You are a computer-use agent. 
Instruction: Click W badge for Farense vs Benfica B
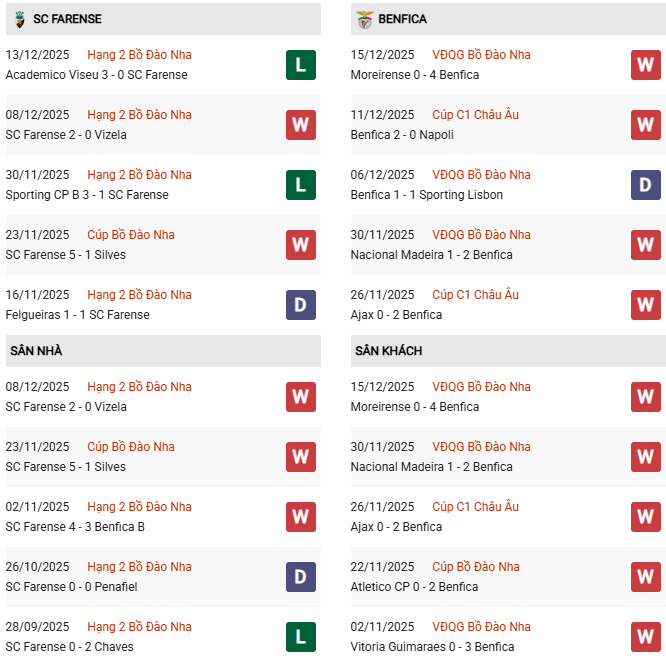click(300, 517)
